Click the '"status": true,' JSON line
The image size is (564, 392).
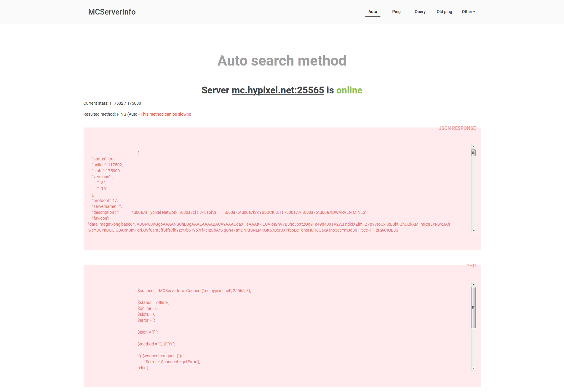[104, 159]
